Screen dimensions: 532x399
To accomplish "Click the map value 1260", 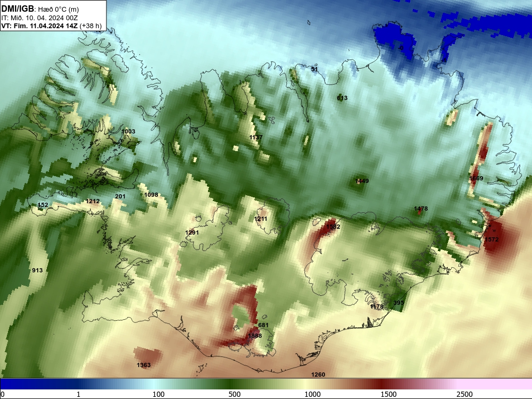I will point(318,374).
